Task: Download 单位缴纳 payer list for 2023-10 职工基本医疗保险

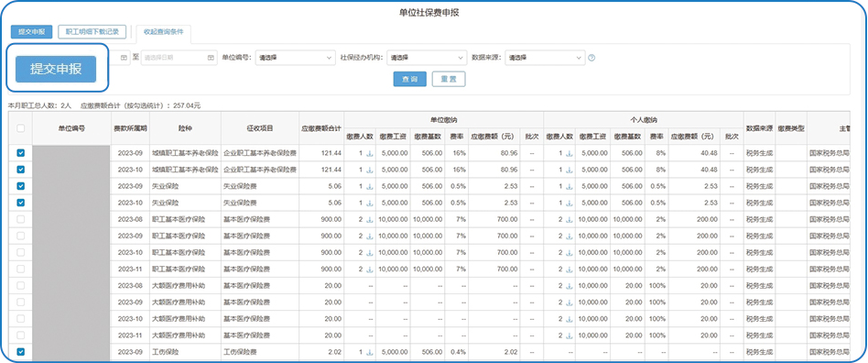Action: tap(370, 253)
